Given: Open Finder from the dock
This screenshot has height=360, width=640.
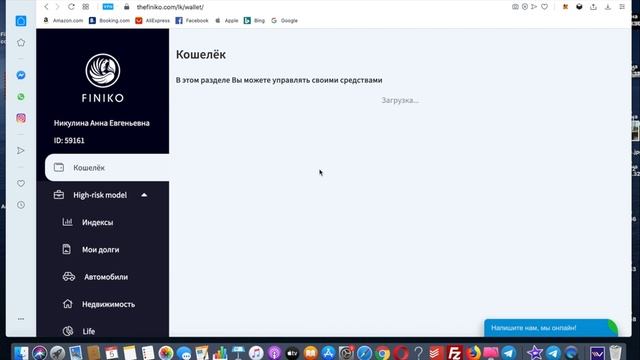Looking at the screenshot, I should 21,353.
